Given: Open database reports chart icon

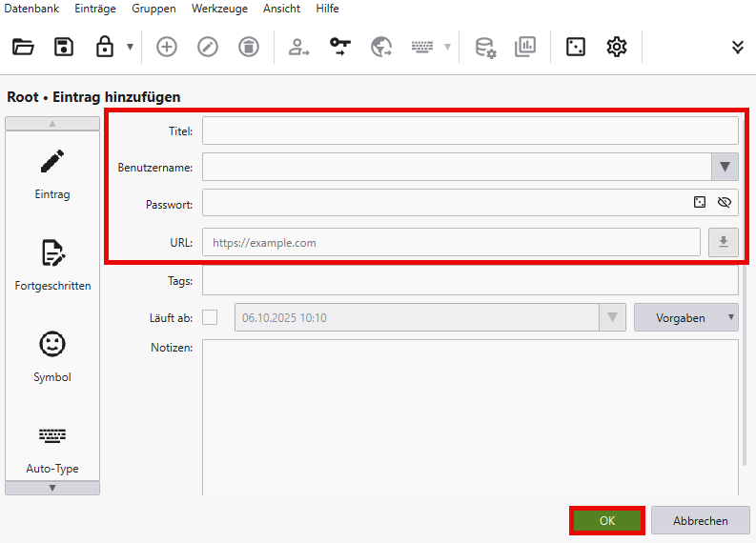Looking at the screenshot, I should [525, 47].
